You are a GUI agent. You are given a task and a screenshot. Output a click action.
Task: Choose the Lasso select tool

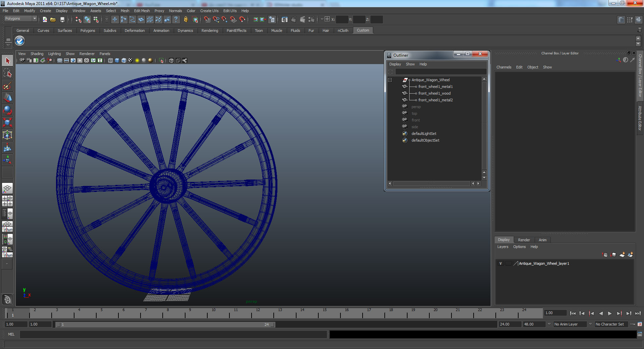click(x=7, y=73)
